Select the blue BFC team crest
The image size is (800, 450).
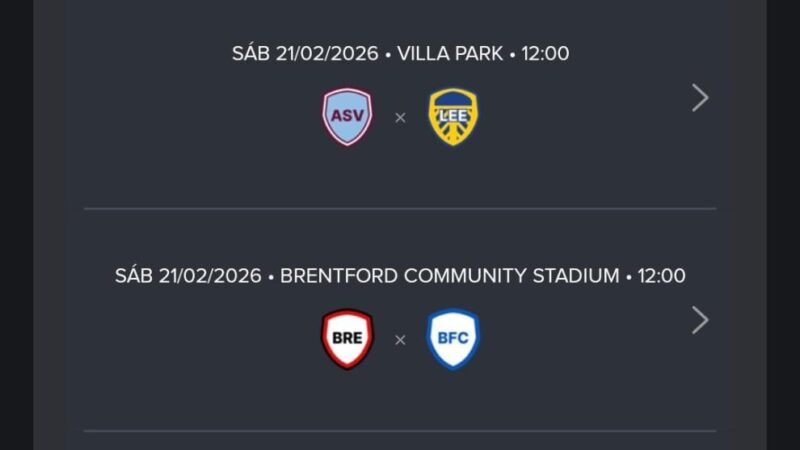[453, 339]
